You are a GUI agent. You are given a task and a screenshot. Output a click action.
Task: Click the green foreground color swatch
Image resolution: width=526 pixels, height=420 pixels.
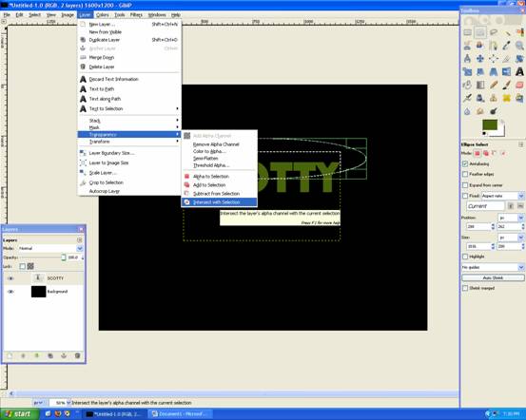490,124
